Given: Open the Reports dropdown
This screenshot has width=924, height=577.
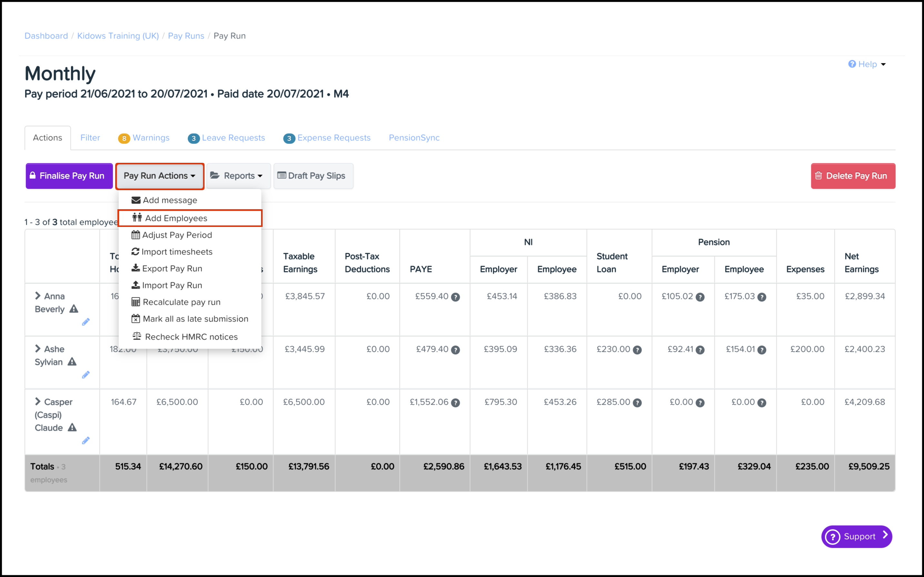Looking at the screenshot, I should [238, 176].
